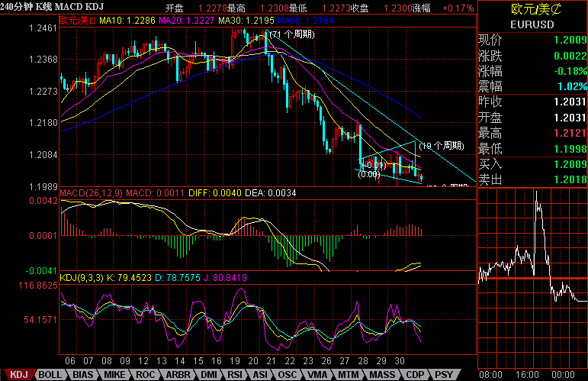
Task: Click the 最高 1.2121 quote row
Action: [532, 134]
